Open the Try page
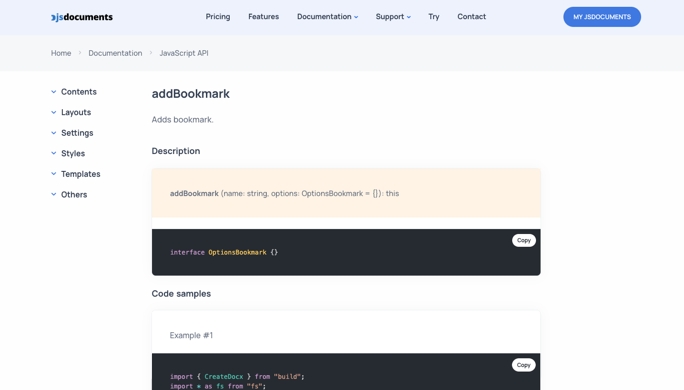This screenshot has width=684, height=390. tap(434, 17)
